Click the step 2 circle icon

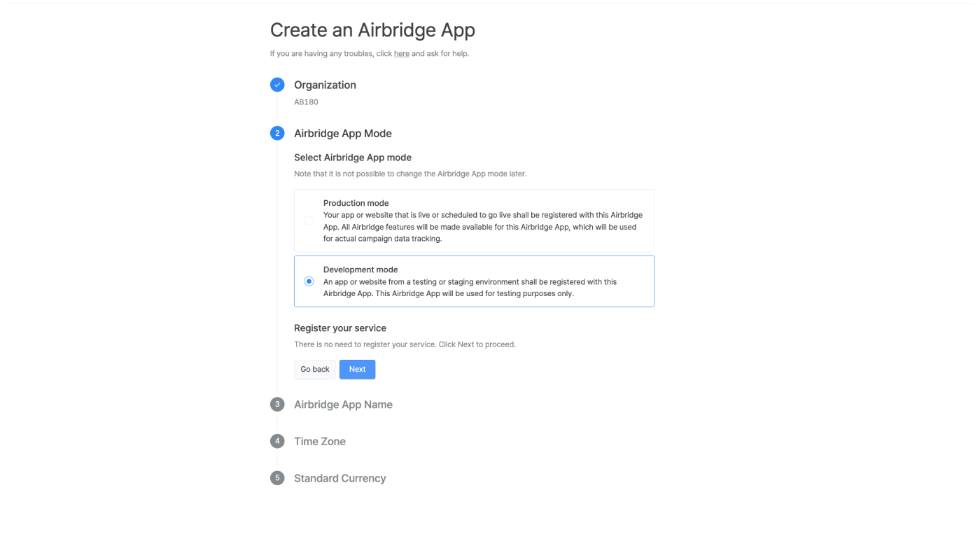coord(277,133)
